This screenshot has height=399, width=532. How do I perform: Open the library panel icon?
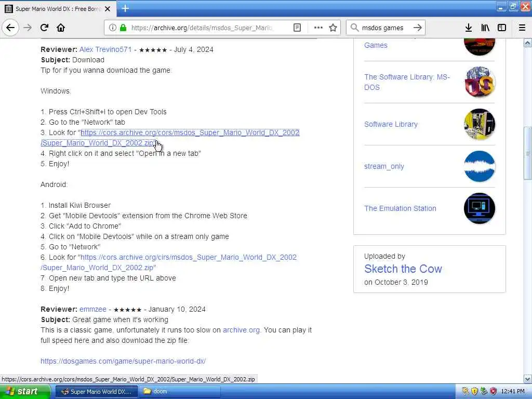click(x=485, y=28)
